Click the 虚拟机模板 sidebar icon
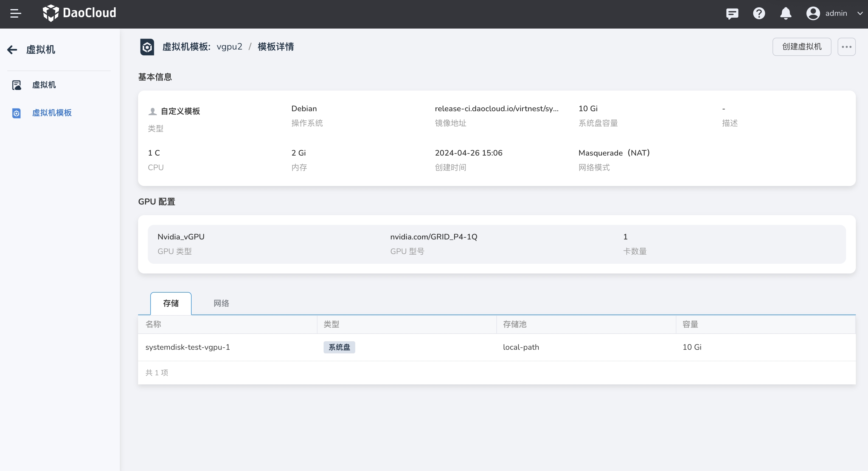 (x=16, y=113)
